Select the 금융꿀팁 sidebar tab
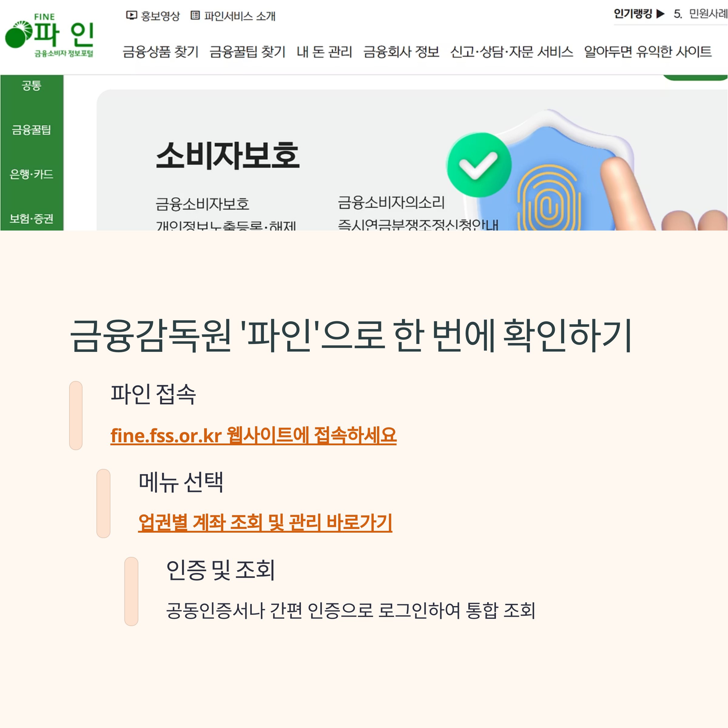This screenshot has height=728, width=728. tap(32, 130)
